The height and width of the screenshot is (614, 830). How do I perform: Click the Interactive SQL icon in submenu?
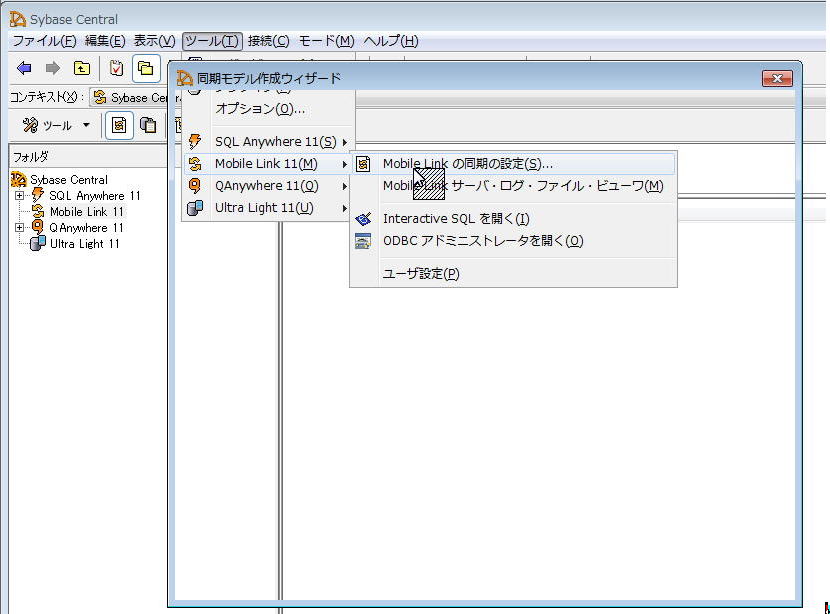click(x=363, y=219)
